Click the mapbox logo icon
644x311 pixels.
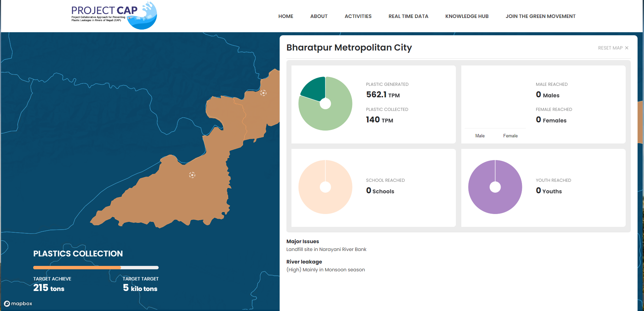point(7,304)
